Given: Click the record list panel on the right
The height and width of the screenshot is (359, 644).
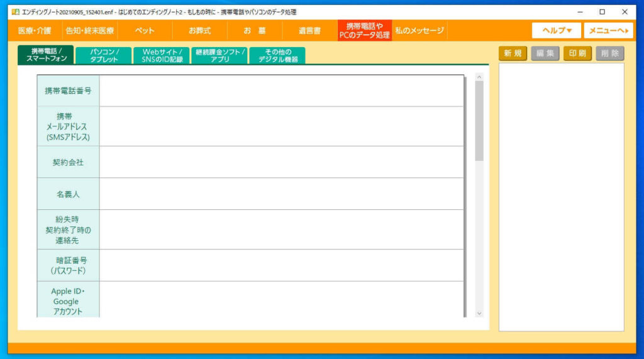Looking at the screenshot, I should coord(562,197).
